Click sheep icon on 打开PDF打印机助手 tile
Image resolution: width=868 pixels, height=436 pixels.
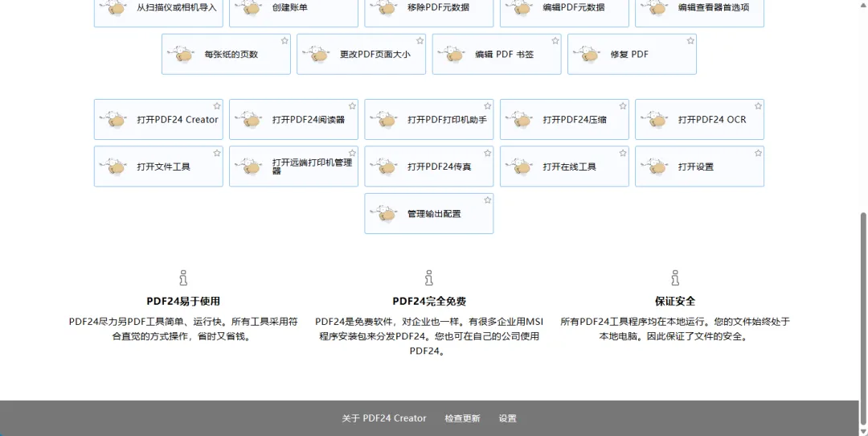tap(385, 120)
